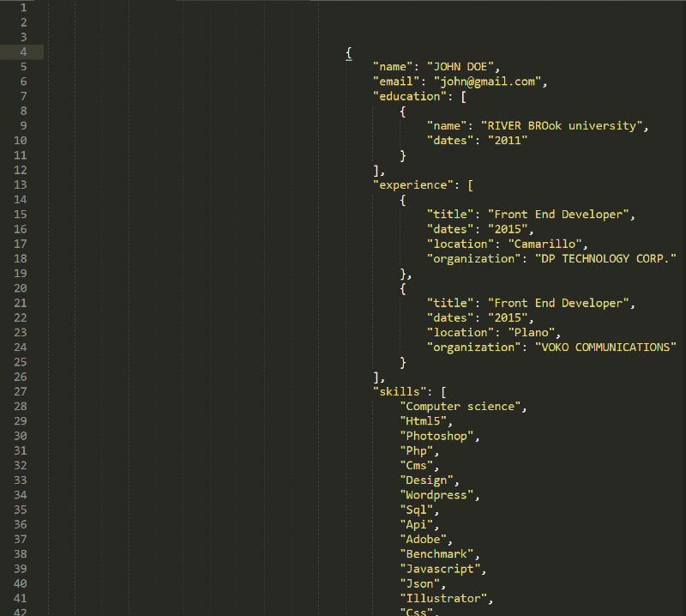The image size is (686, 616).
Task: Click the opening brace on line 20
Action: coord(403,288)
